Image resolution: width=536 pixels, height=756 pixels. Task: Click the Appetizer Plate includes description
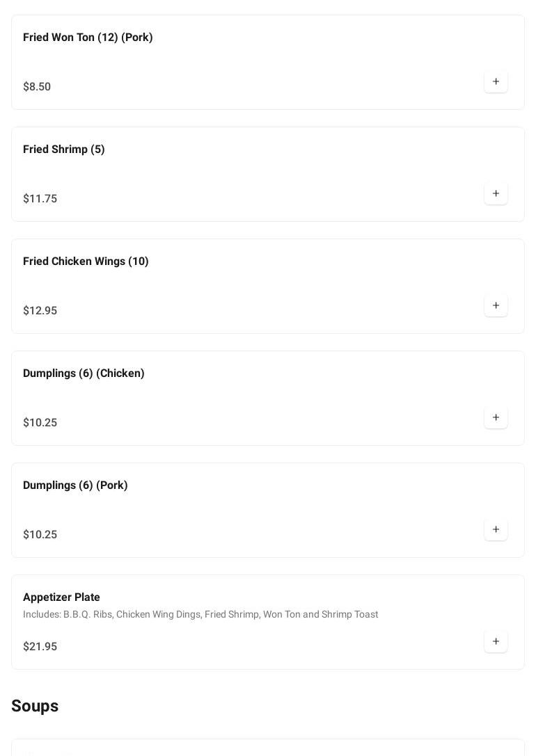tap(200, 614)
